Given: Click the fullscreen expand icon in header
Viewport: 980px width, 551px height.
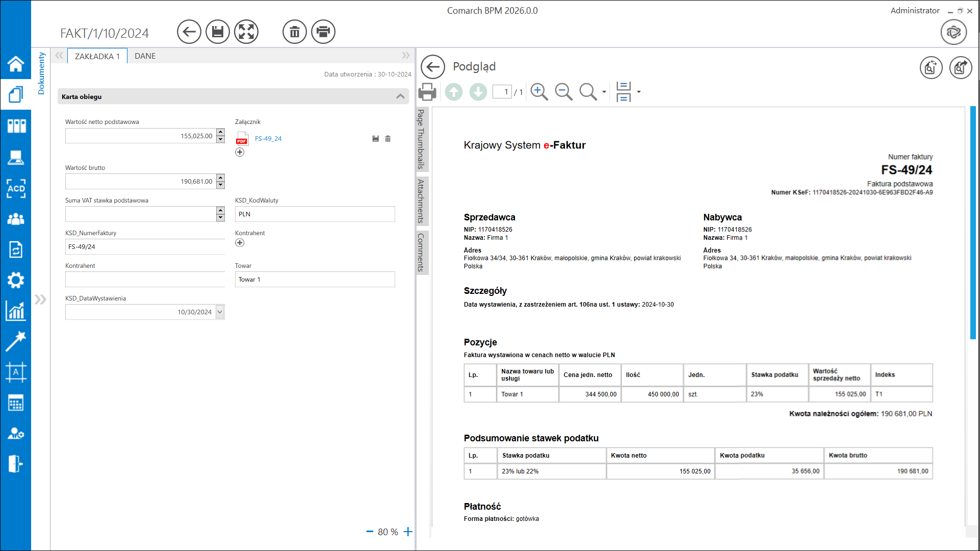Looking at the screenshot, I should coord(246,32).
